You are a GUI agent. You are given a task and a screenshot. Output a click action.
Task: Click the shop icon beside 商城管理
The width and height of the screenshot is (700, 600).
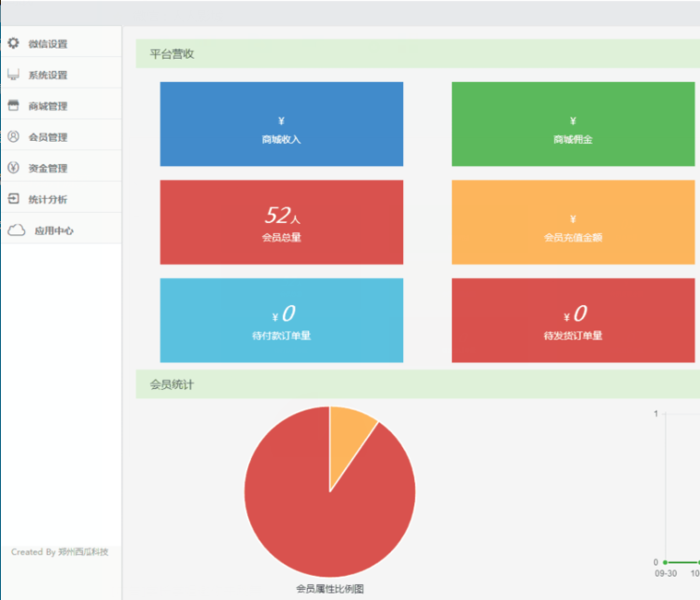point(13,105)
